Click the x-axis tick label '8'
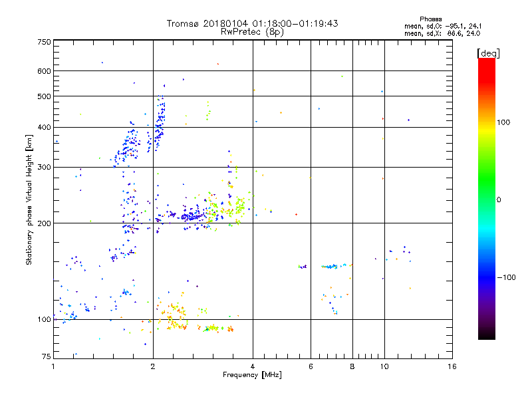The width and height of the screenshot is (532, 399). [352, 366]
